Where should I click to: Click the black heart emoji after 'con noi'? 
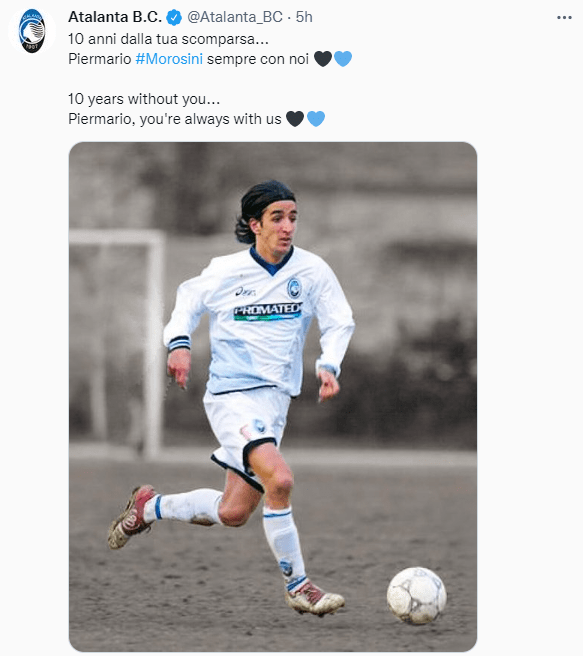point(323,59)
